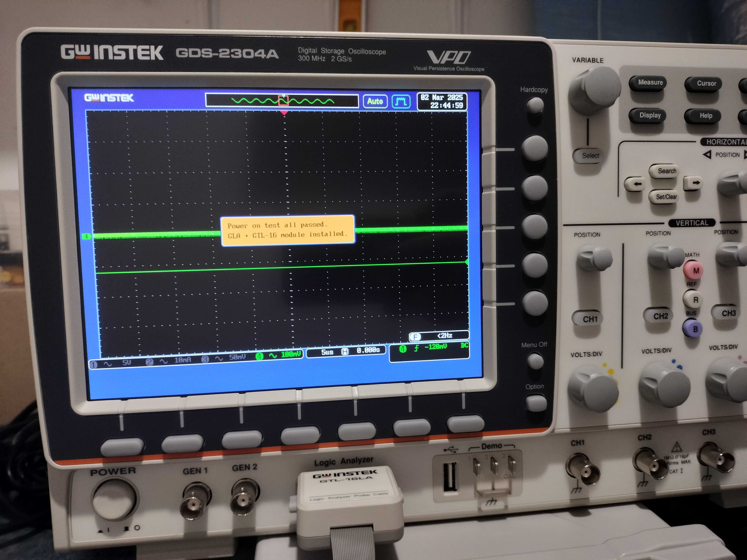Click the Auto trigger mode indicator on screen
This screenshot has width=747, height=560.
[x=375, y=101]
